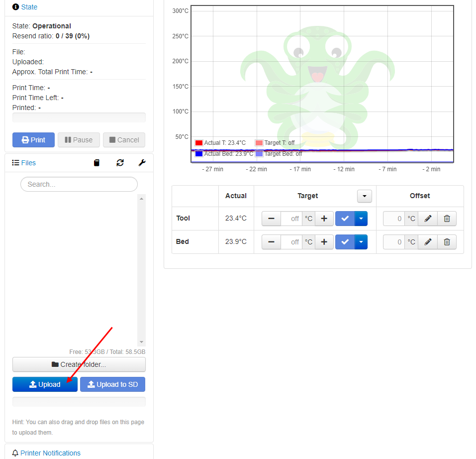
Task: Click the Upload button
Action: click(45, 384)
